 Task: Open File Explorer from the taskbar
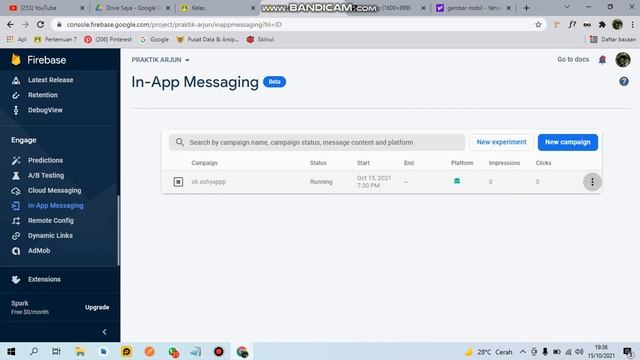(x=80, y=351)
